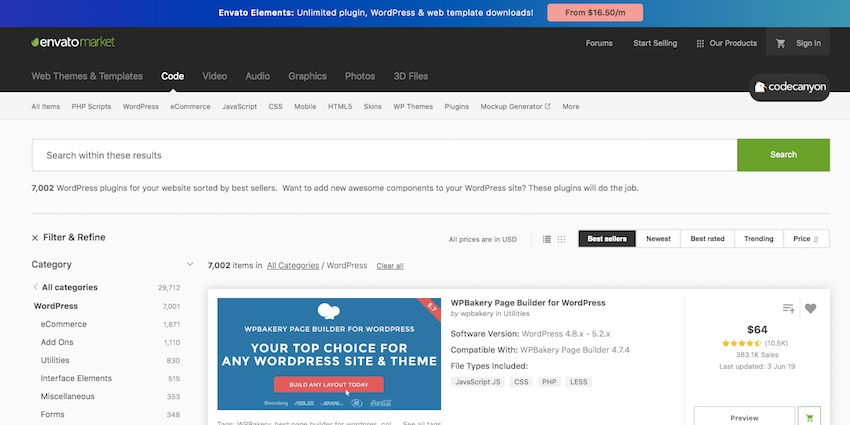Open the 3D Files marketplace tab
This screenshot has width=850, height=425.
click(x=410, y=76)
